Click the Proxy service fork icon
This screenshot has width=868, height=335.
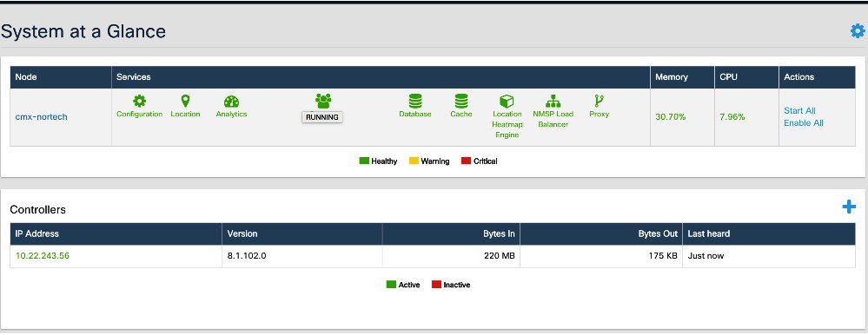599,101
